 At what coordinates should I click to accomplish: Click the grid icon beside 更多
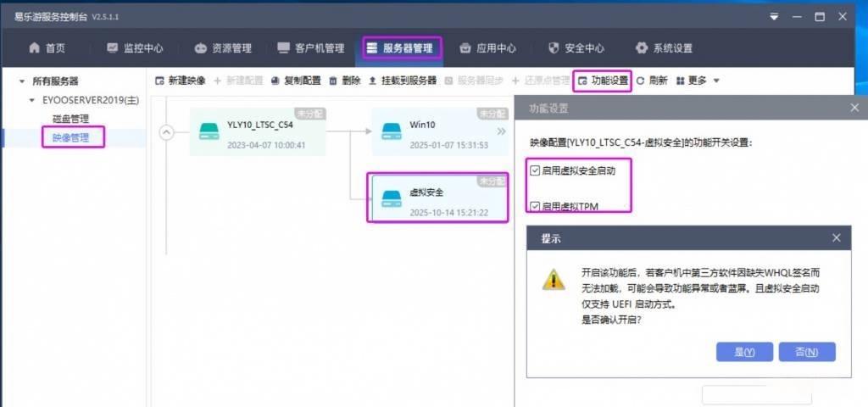pos(681,81)
